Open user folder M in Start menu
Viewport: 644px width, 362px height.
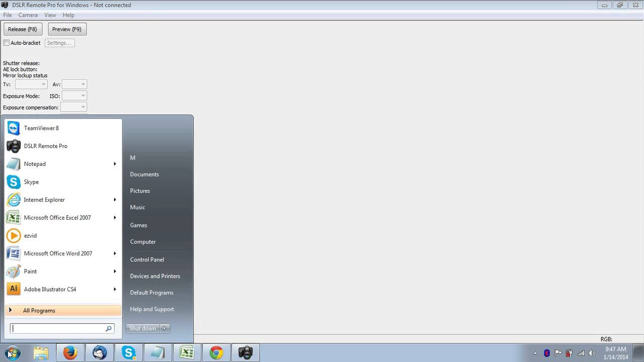click(x=133, y=158)
